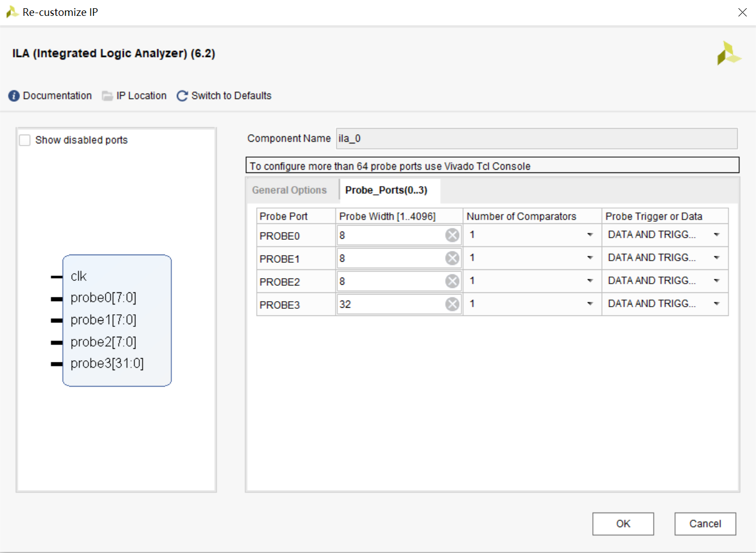
Task: Clear the PROBE1 width value
Action: 453,258
